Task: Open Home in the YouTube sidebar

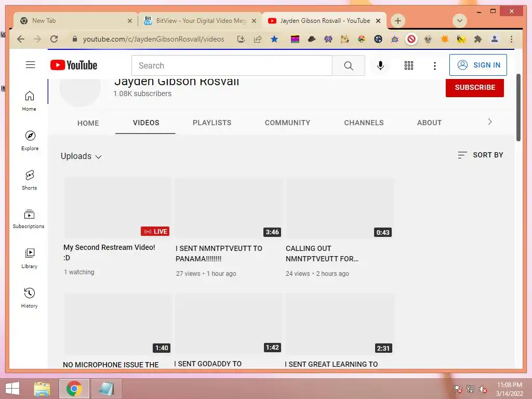Action: [x=29, y=101]
